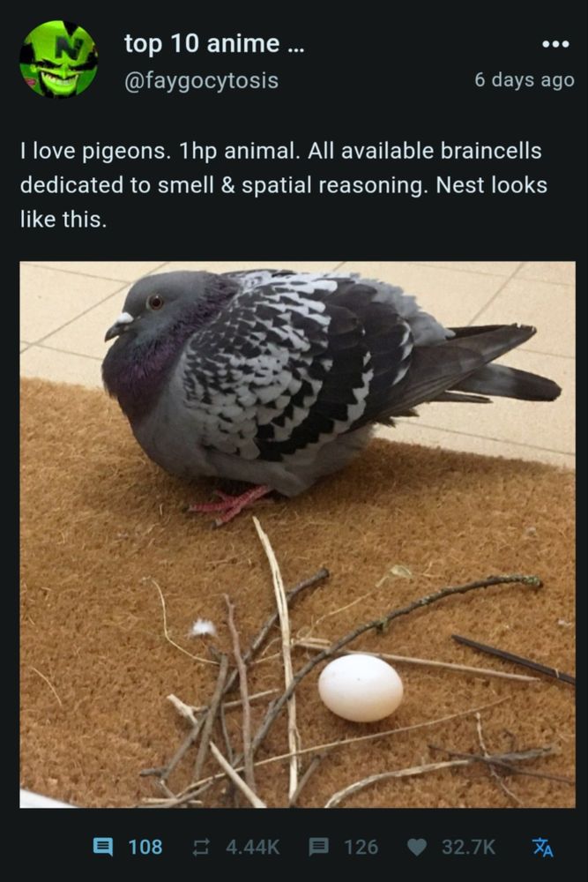
Task: Show the 126 notes count
Action: [361, 847]
